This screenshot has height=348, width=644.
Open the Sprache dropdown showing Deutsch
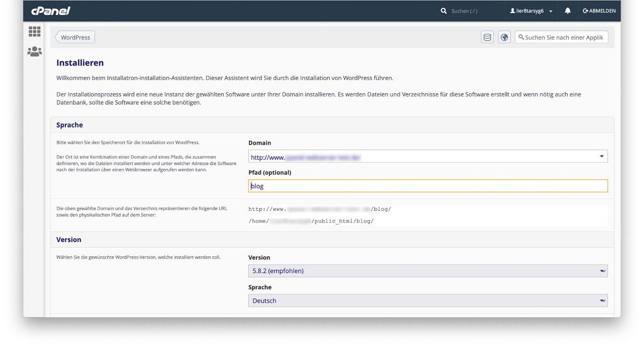(x=428, y=301)
